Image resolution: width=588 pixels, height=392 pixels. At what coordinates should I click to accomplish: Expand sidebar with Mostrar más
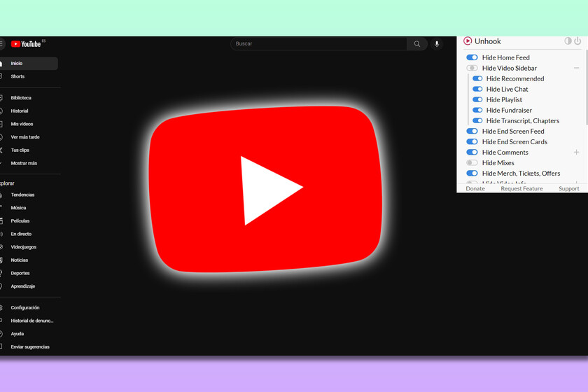pyautogui.click(x=24, y=163)
